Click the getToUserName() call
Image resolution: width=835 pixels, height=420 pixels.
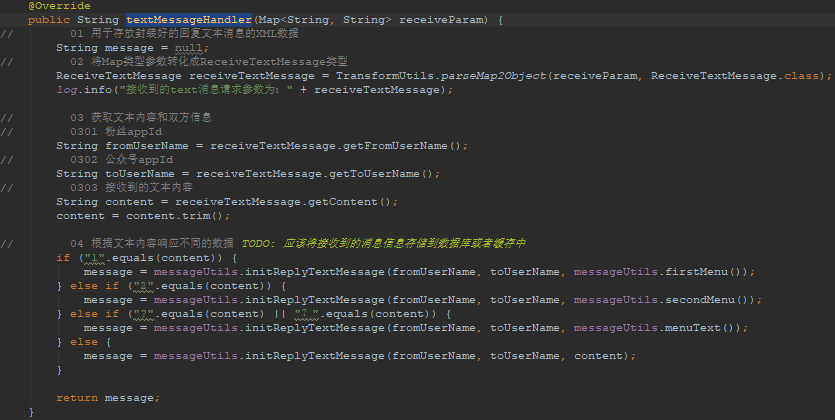click(381, 174)
